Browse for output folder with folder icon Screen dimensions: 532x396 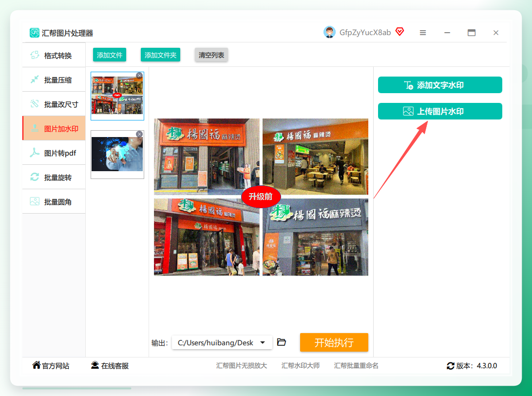pyautogui.click(x=281, y=342)
